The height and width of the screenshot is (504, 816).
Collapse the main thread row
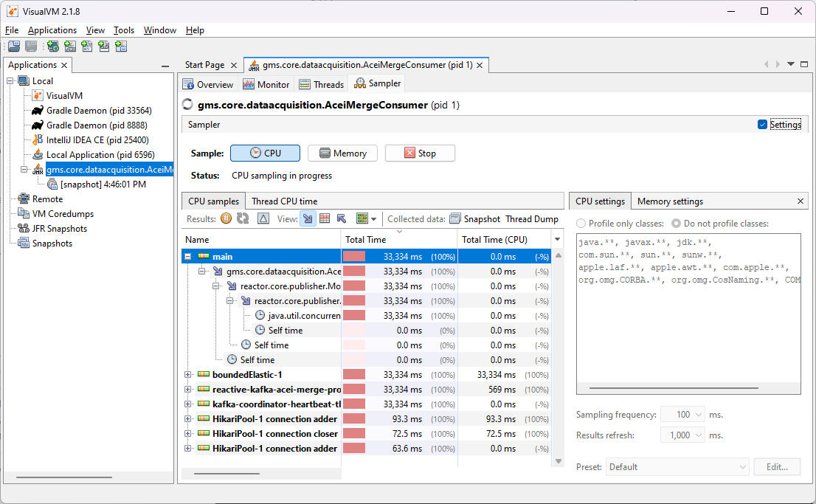coord(188,256)
